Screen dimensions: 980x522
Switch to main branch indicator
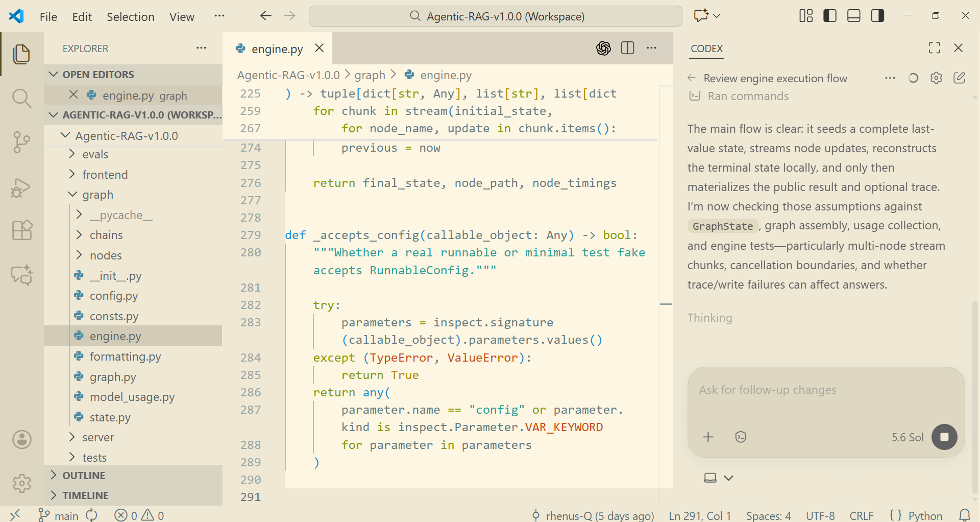click(x=58, y=515)
